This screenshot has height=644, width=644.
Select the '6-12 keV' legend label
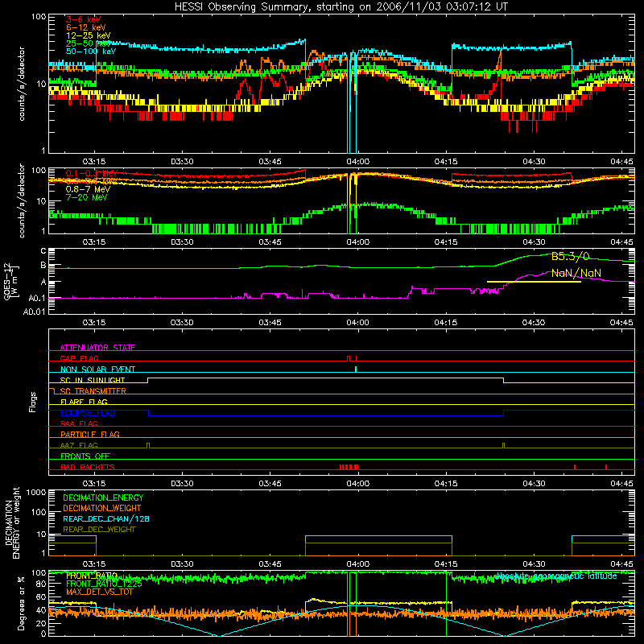(x=86, y=27)
